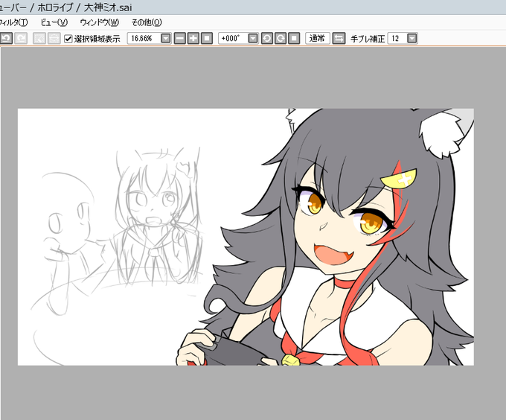Toggle the 選択領域表示 checkbox
The height and width of the screenshot is (420, 506).
coord(68,39)
